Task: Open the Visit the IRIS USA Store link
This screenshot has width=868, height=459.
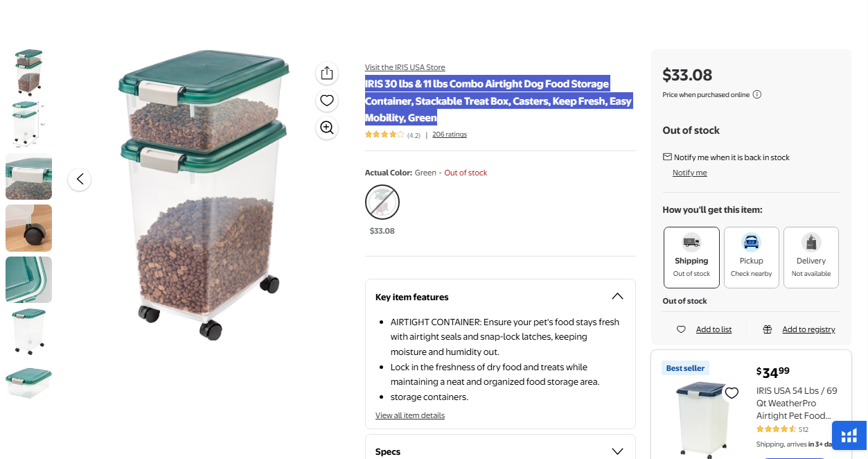Action: (405, 67)
